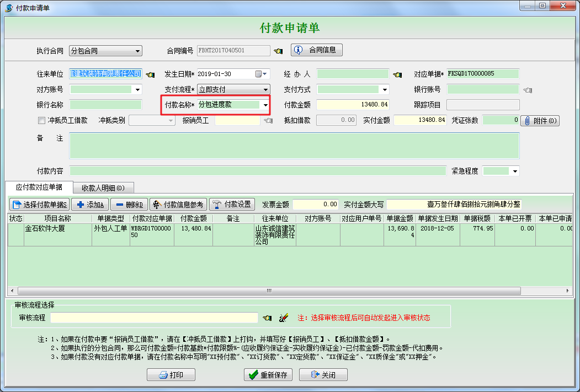The image size is (580, 392).
Task: Switch to the 收款人明细(0) tab
Action: point(103,188)
